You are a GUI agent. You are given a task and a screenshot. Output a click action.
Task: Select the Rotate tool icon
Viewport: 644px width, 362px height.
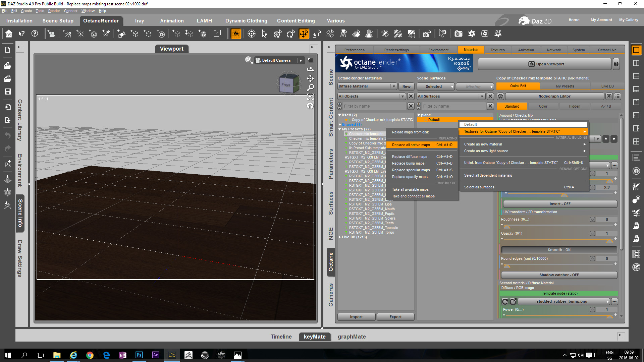pyautogui.click(x=290, y=34)
